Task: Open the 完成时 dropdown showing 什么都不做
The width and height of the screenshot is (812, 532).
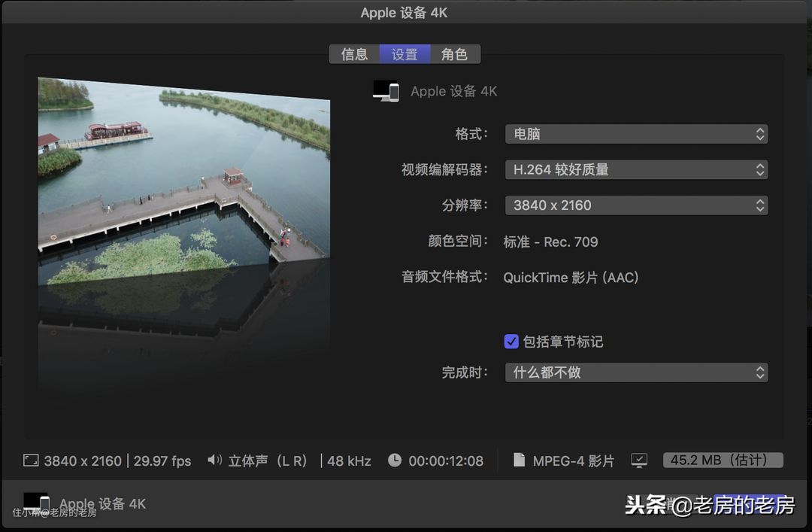Action: pos(636,372)
